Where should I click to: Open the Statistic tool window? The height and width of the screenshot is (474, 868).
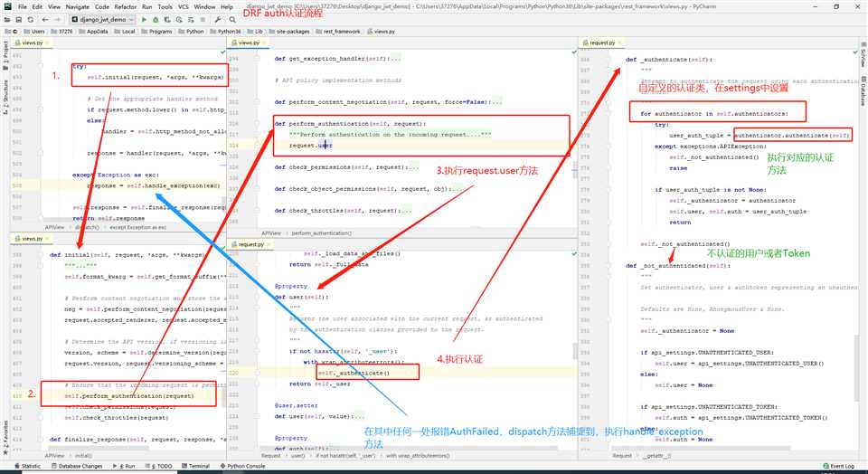click(x=28, y=466)
